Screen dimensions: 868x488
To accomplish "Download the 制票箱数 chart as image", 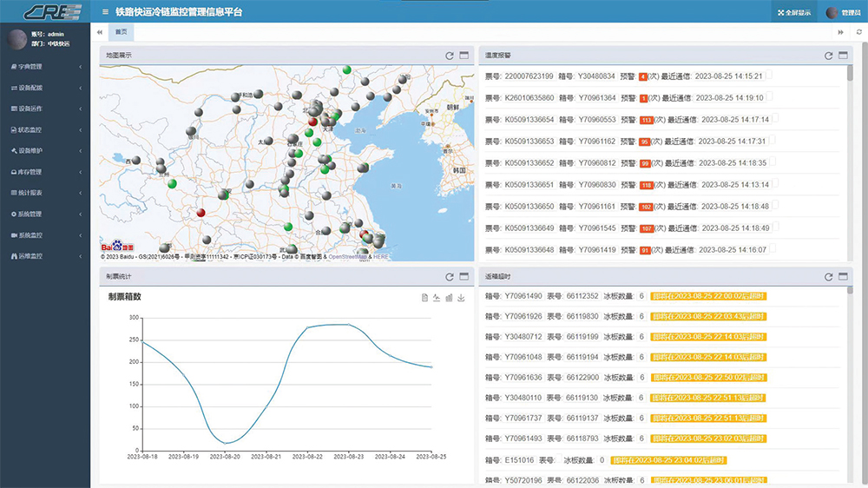I will click(461, 298).
